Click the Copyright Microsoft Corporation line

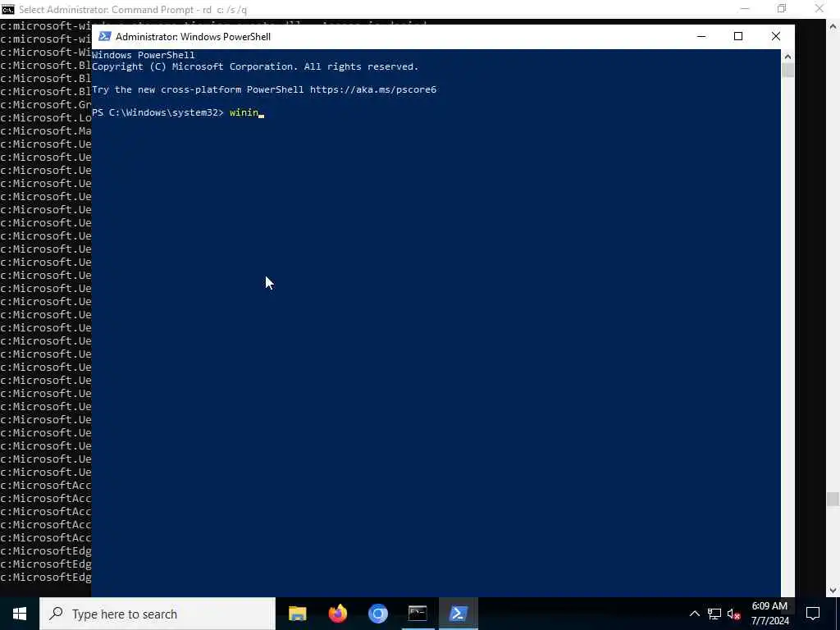tap(255, 66)
